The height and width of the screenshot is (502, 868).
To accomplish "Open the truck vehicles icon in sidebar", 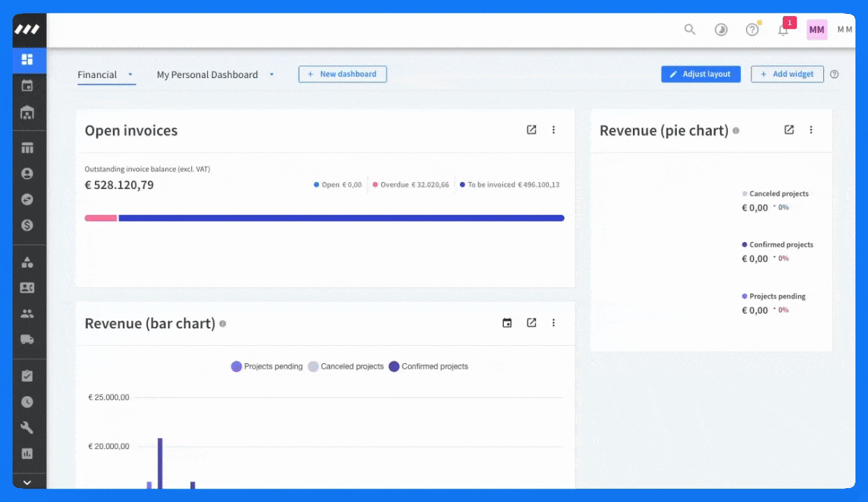I will pyautogui.click(x=28, y=340).
